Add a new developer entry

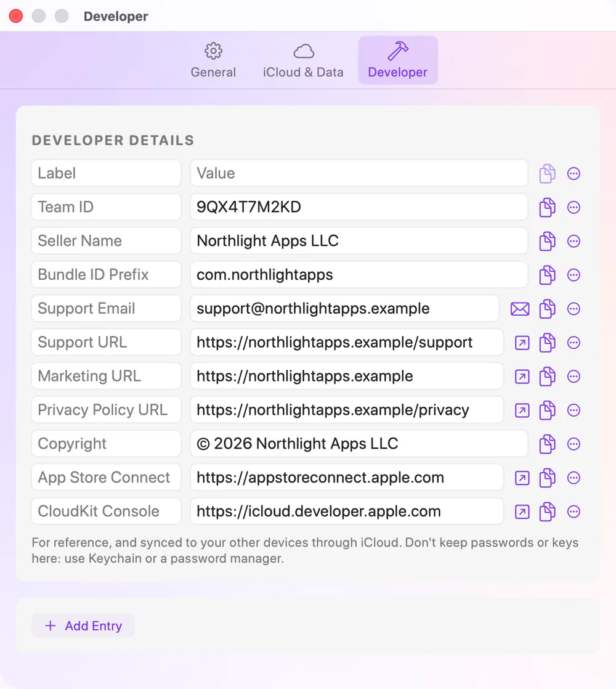tap(83, 626)
